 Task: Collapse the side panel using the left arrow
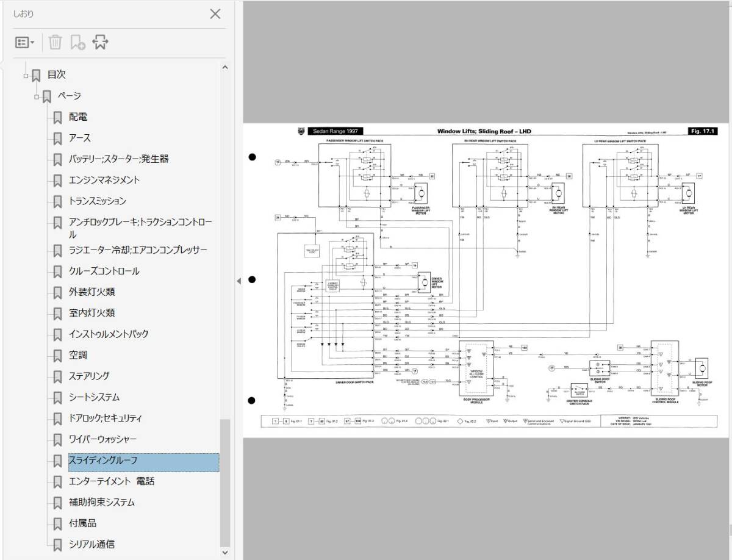tap(239, 280)
